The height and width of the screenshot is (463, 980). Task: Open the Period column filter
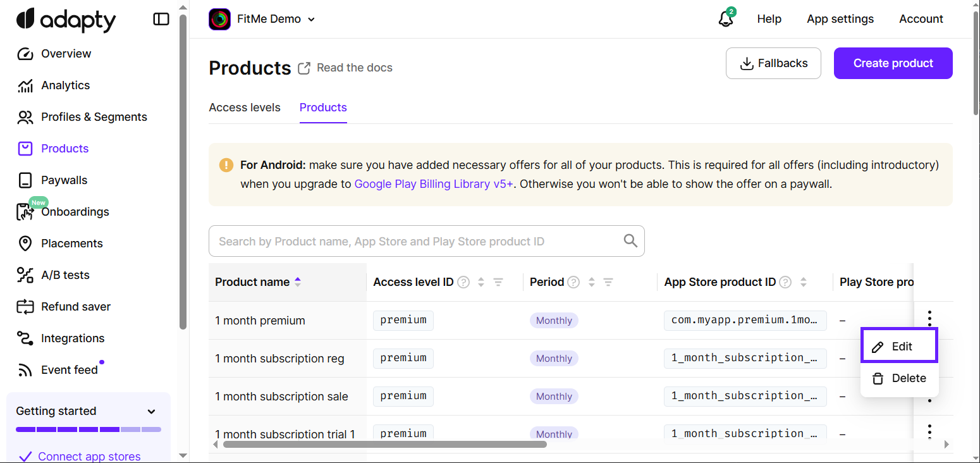pos(608,282)
